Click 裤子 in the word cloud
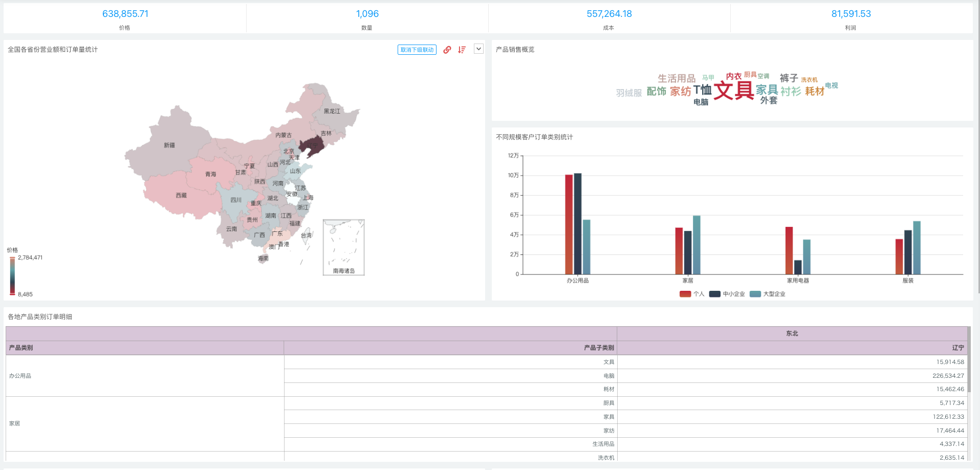 [x=789, y=78]
